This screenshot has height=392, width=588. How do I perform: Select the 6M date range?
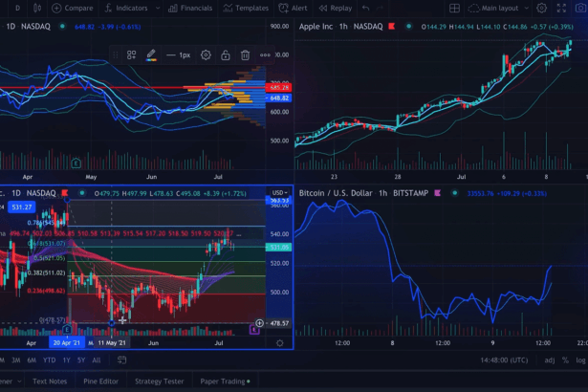pyautogui.click(x=32, y=360)
